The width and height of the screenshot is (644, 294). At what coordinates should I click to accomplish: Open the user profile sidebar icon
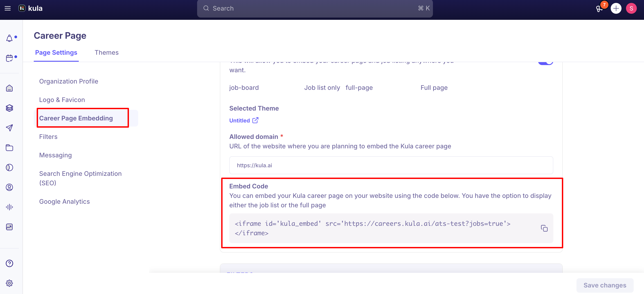click(9, 187)
